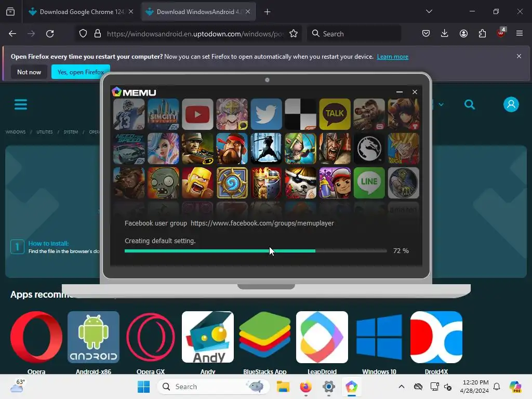
Task: Open the taskbar clock and date
Action: pos(474,387)
